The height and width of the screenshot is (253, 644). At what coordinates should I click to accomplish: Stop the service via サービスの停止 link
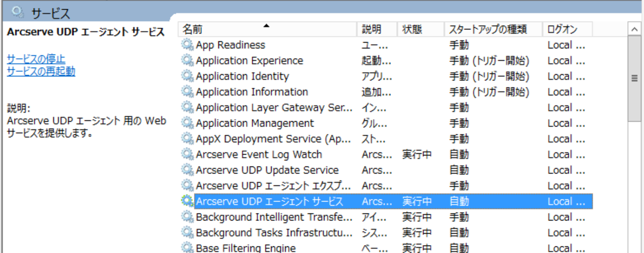36,59
